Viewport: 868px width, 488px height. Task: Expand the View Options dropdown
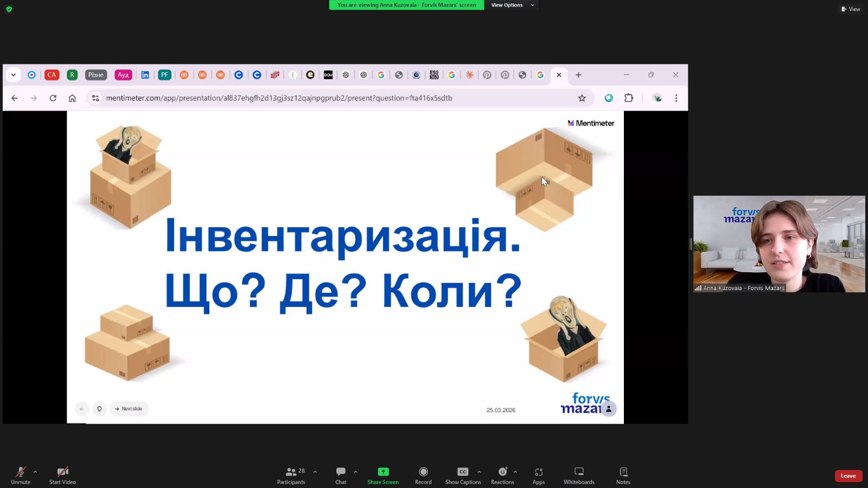512,5
